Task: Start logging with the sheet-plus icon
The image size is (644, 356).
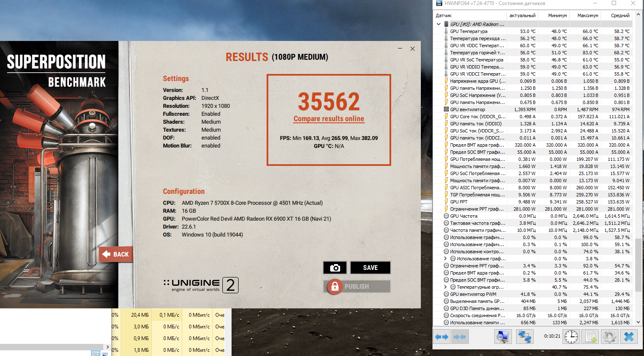Action: [591, 336]
